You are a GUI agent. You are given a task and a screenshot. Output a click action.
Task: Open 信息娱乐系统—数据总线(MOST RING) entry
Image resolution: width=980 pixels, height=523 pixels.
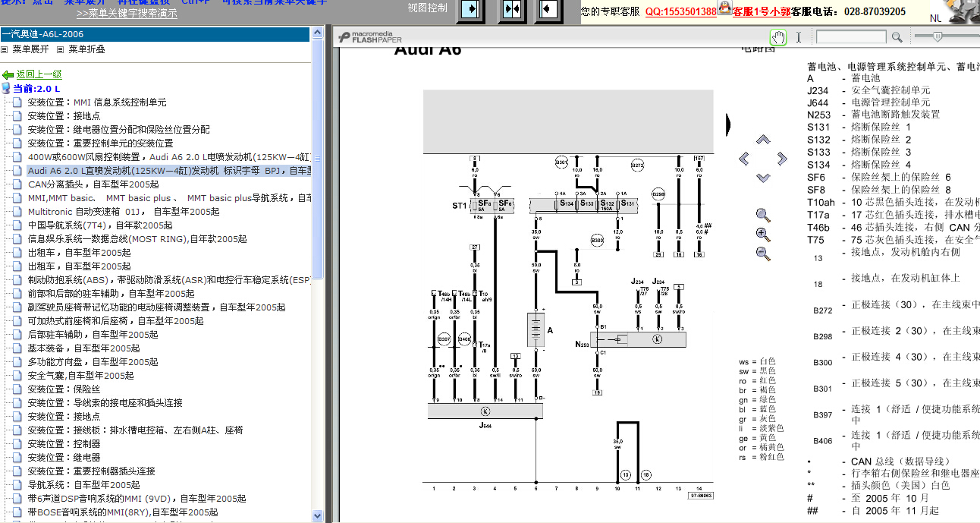(137, 239)
